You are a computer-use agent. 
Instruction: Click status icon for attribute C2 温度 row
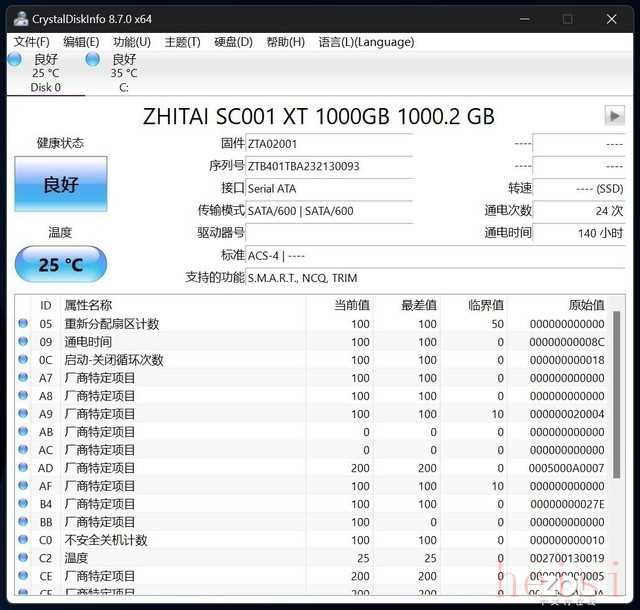point(23,558)
